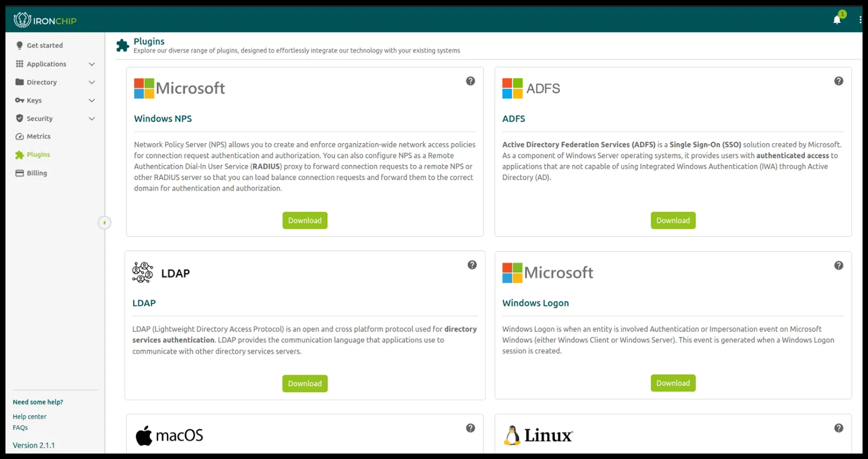This screenshot has width=868, height=459.
Task: Download the Windows NPS plugin
Action: 305,220
